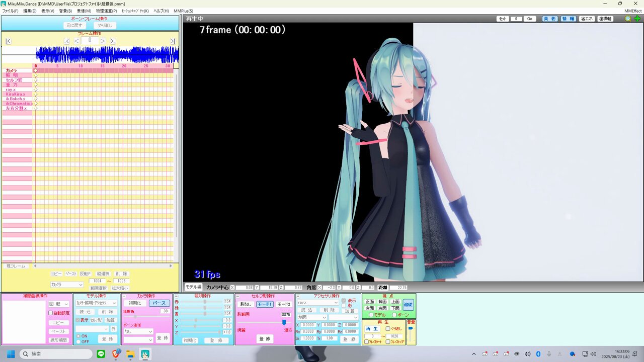This screenshot has width=644, height=362.
Task: Collapse the アクセサリ操作 panel minus icon
Action: click(298, 296)
